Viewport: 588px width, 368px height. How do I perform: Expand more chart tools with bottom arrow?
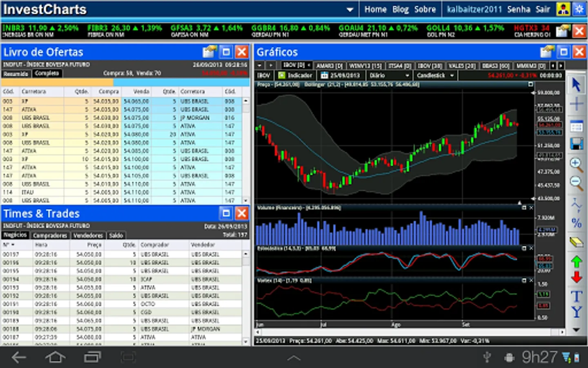[576, 330]
